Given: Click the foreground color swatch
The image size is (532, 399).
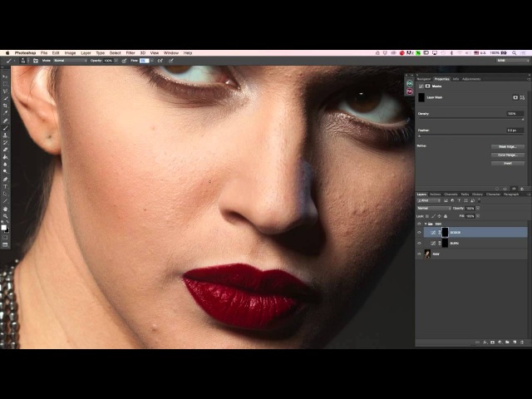Looking at the screenshot, I should [3, 227].
